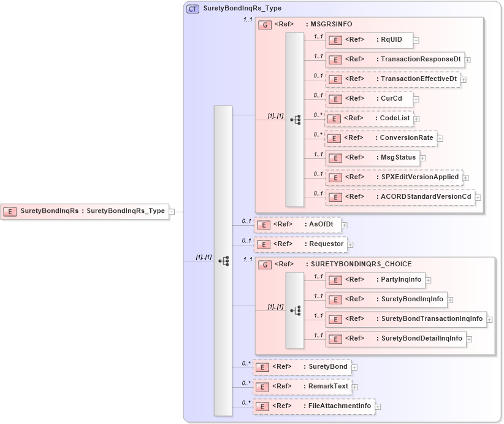504x424 pixels.
Task: Click the compositor icon inside SURETYBONDINQRS_CHOICE
Action: (x=297, y=309)
